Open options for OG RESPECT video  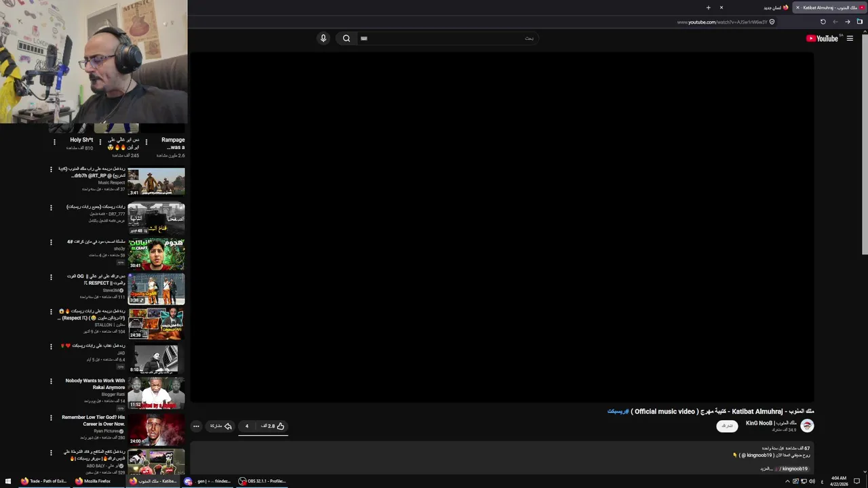click(x=51, y=277)
